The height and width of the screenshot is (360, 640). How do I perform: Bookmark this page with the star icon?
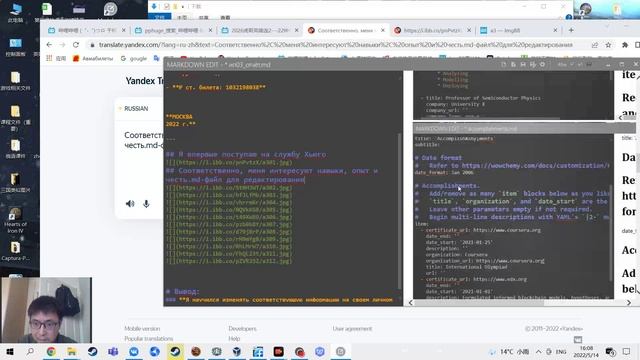pos(608,45)
